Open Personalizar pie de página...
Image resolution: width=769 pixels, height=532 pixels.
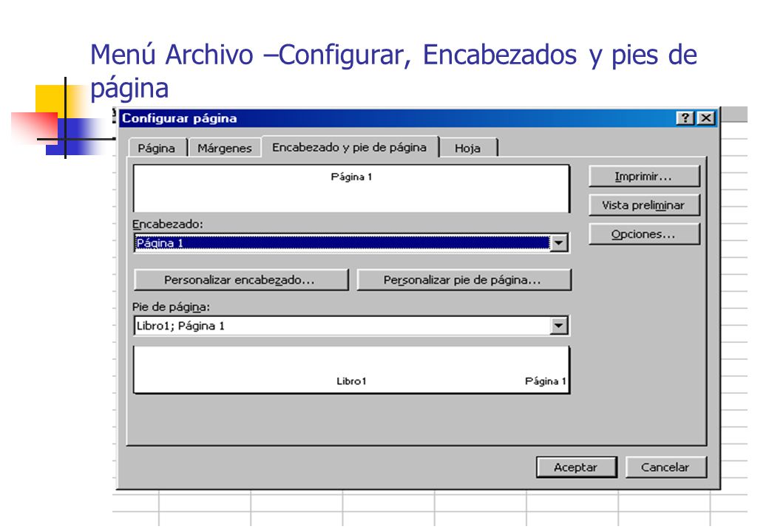[x=464, y=280]
